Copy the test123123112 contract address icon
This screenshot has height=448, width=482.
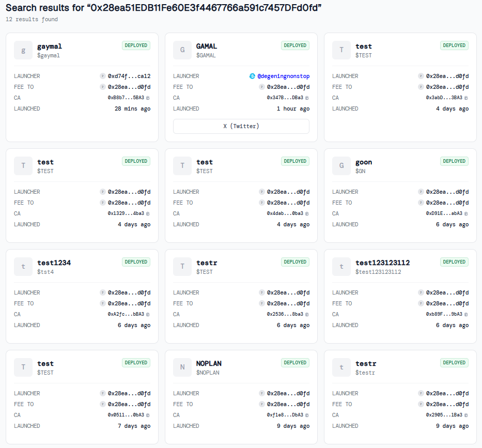coord(466,314)
